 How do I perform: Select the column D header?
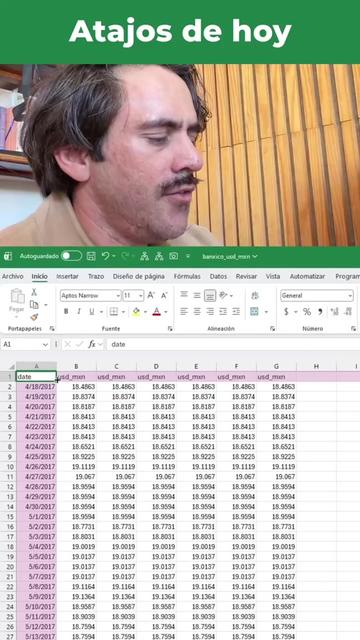tap(156, 367)
